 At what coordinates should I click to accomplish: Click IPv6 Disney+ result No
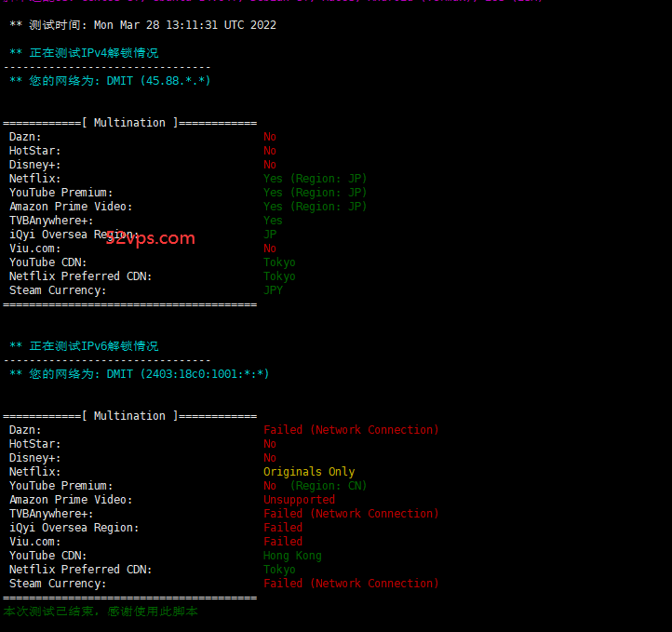pyautogui.click(x=270, y=458)
